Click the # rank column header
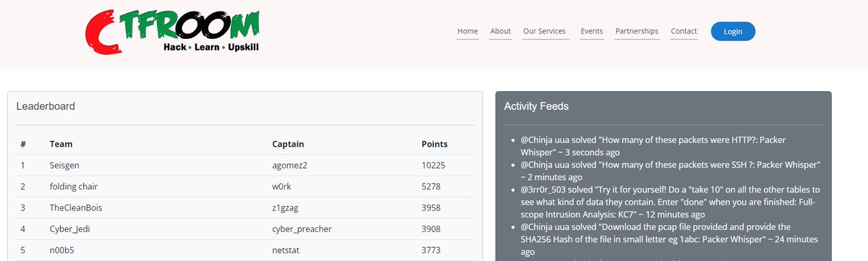The image size is (868, 261). (x=23, y=144)
